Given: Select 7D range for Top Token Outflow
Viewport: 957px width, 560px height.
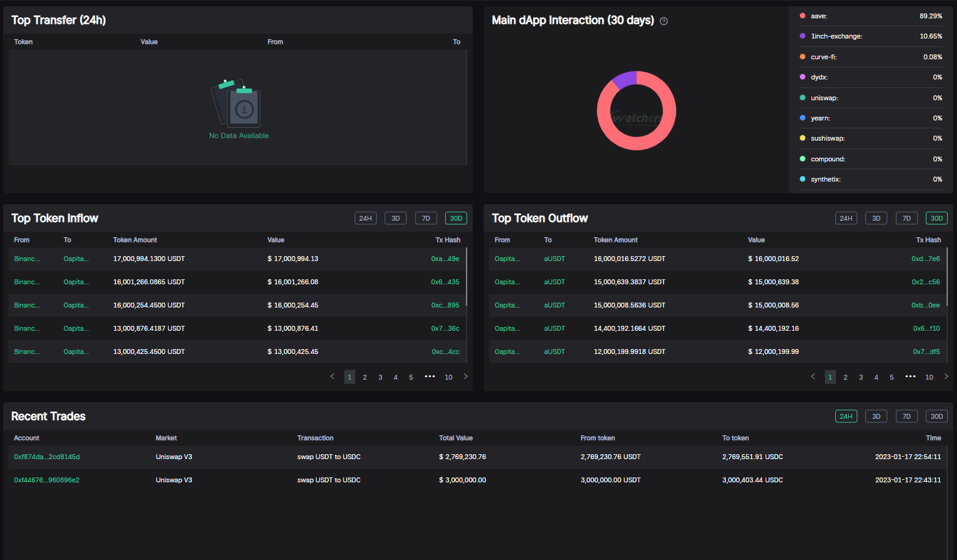Looking at the screenshot, I should 906,218.
